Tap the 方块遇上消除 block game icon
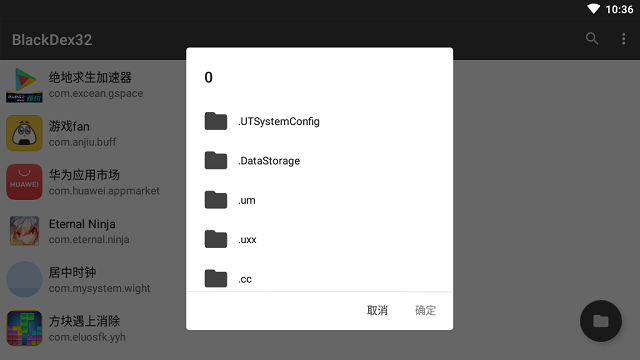 coord(24,328)
